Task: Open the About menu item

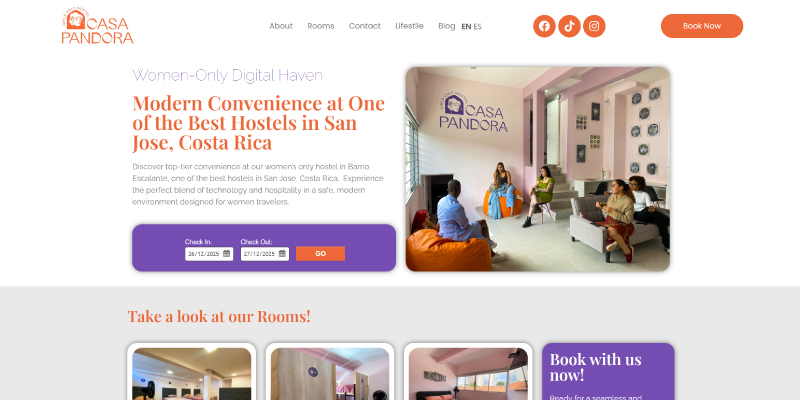Action: click(x=281, y=26)
